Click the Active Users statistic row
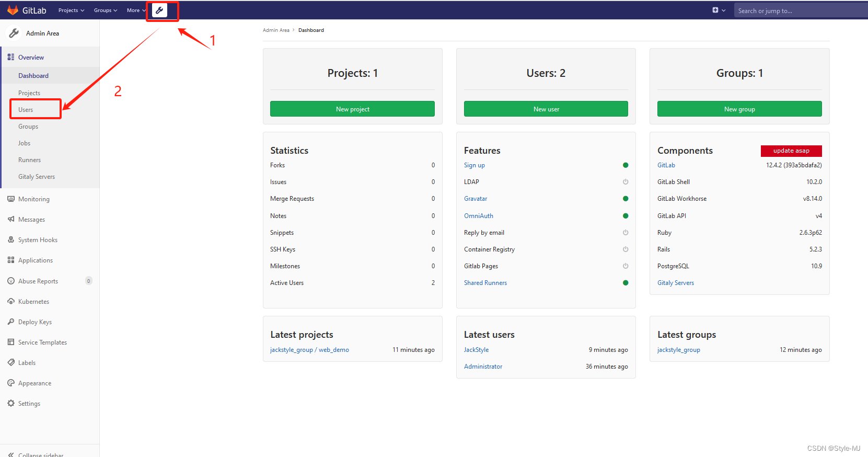The height and width of the screenshot is (457, 868). 352,283
